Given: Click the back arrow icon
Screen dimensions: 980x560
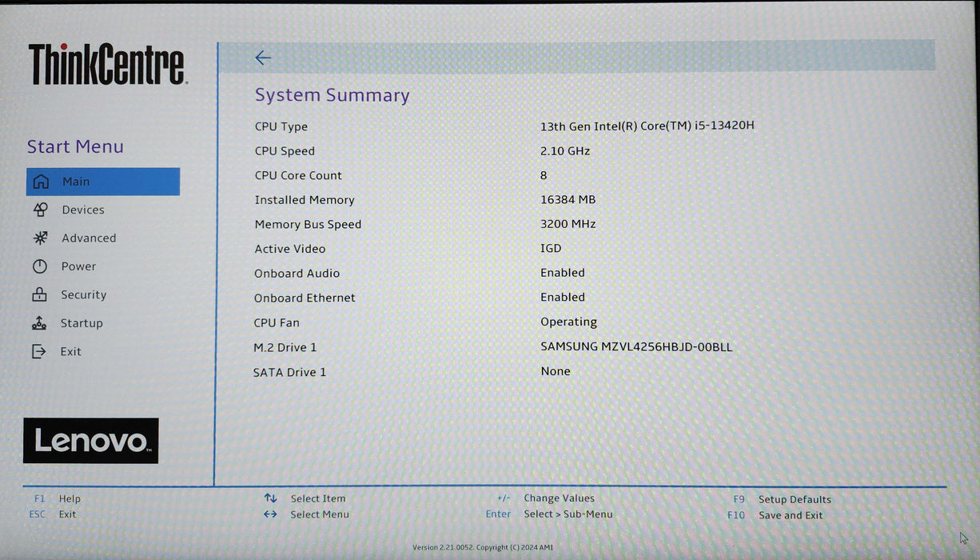Looking at the screenshot, I should coord(263,58).
